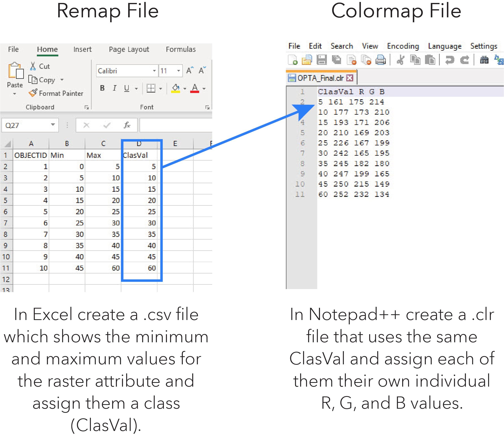Click the Undo arrow in Notepad++ toolbar
504x441 pixels.
(x=450, y=60)
